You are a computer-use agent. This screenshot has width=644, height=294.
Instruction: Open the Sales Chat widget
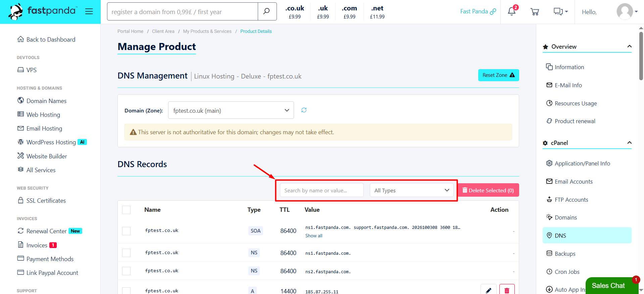611,286
